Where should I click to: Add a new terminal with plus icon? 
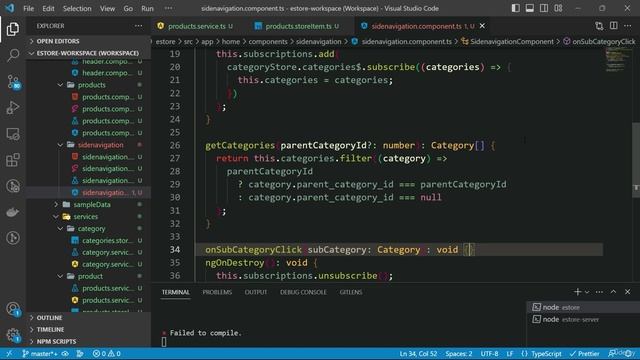coord(577,292)
